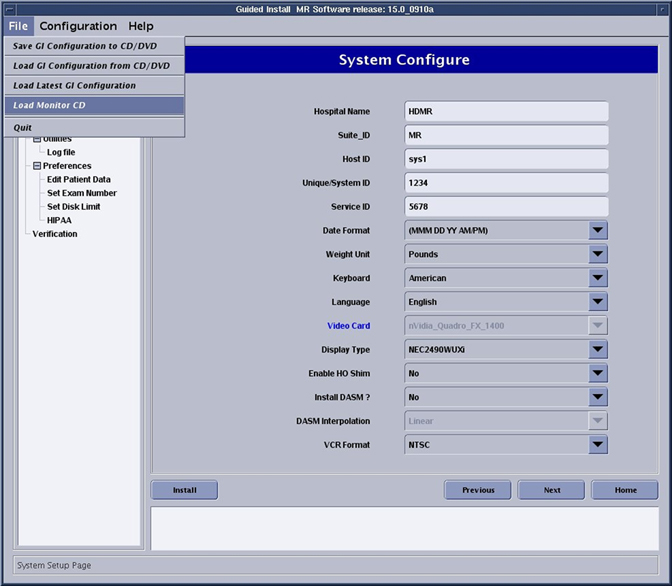Open the Weight Unit dropdown
The image size is (672, 586).
tap(597, 254)
